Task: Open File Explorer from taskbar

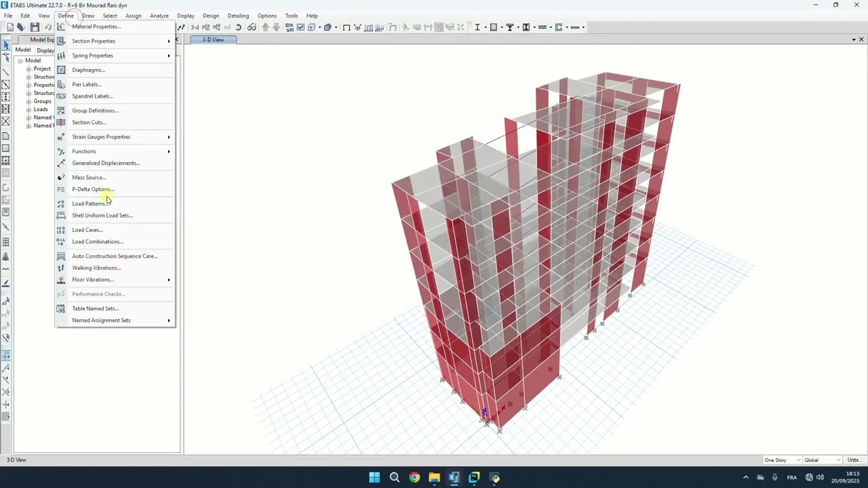Action: [x=434, y=477]
